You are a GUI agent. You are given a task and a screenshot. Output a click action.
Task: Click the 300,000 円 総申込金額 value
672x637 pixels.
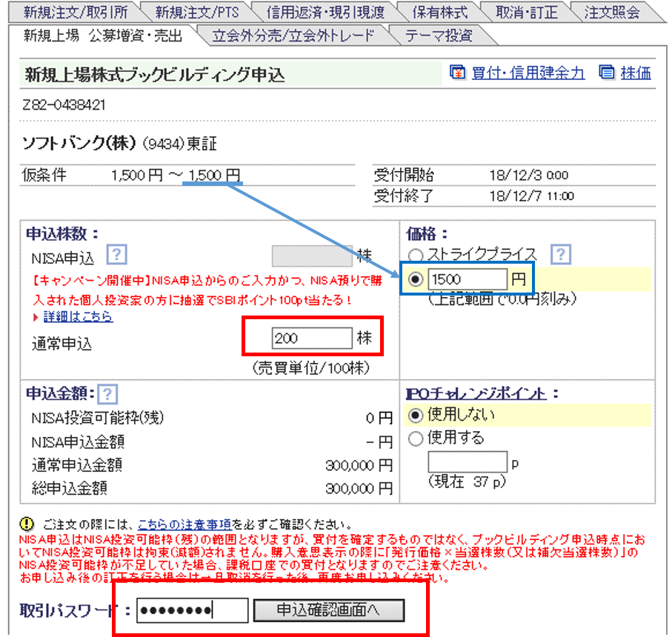click(359, 488)
